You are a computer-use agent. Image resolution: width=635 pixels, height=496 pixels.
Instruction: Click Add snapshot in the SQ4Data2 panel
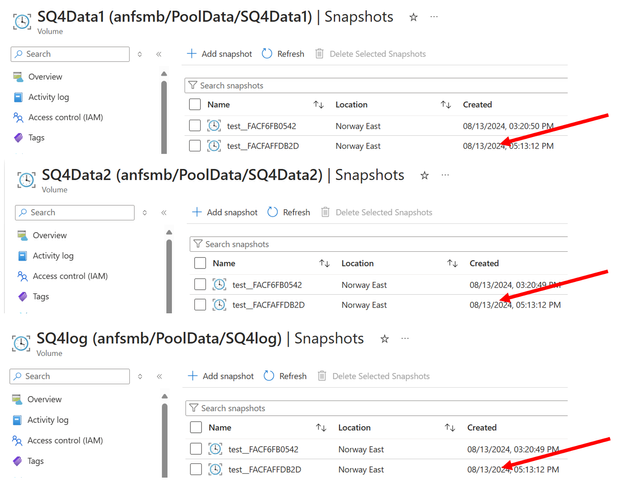click(x=225, y=212)
